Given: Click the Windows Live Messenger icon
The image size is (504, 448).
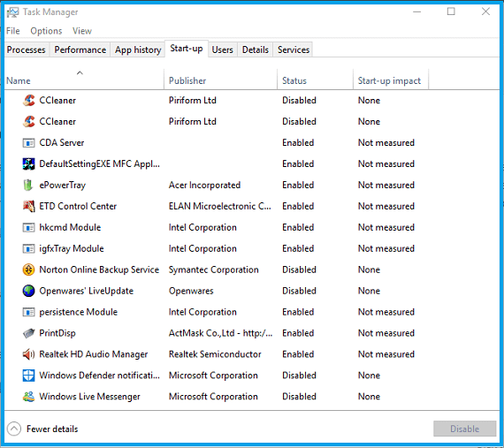Looking at the screenshot, I should click(x=28, y=397).
